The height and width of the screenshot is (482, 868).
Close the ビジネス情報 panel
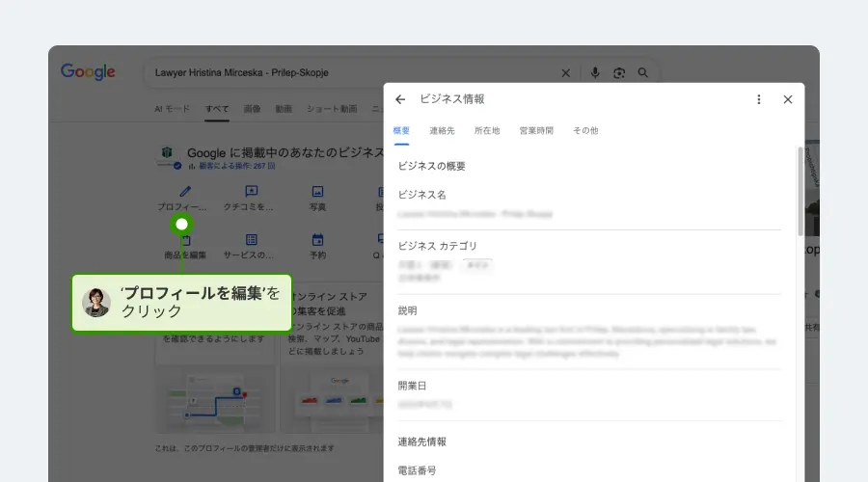788,99
